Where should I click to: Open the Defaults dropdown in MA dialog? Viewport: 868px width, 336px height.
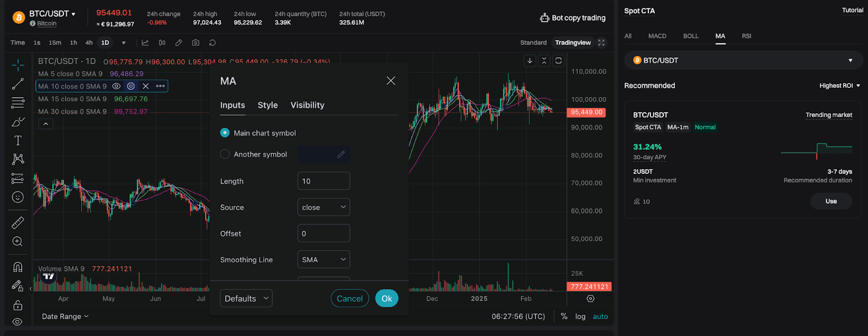coord(246,299)
